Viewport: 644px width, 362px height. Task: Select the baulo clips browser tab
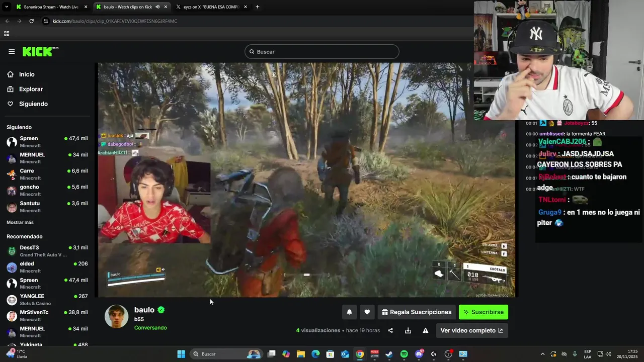[x=128, y=7]
